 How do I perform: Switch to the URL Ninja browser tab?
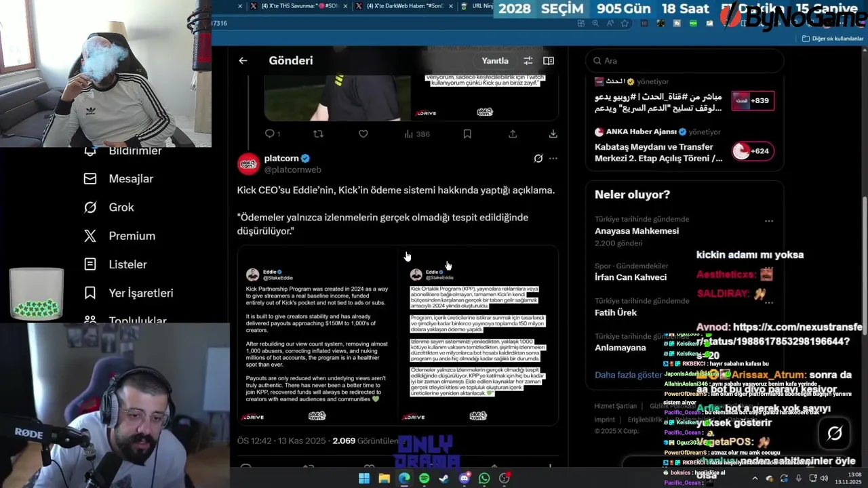[477, 6]
